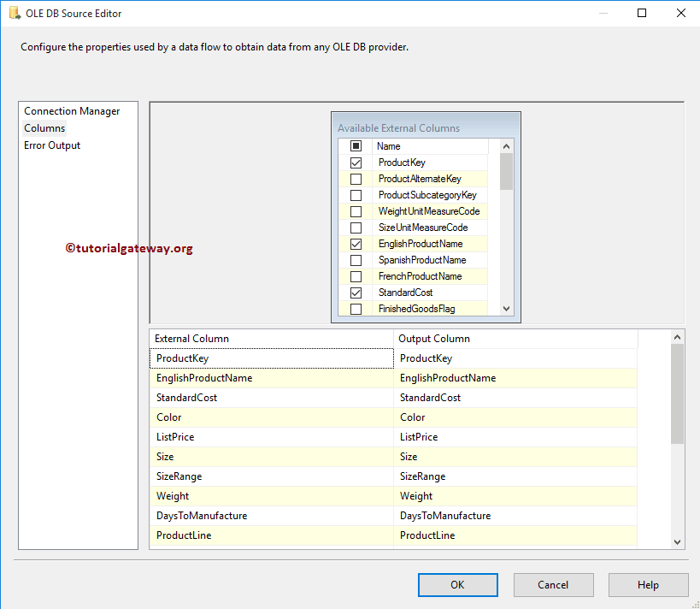Check the ProductSubcategoryKey column
Viewport: 700px width, 609px height.
tap(356, 195)
